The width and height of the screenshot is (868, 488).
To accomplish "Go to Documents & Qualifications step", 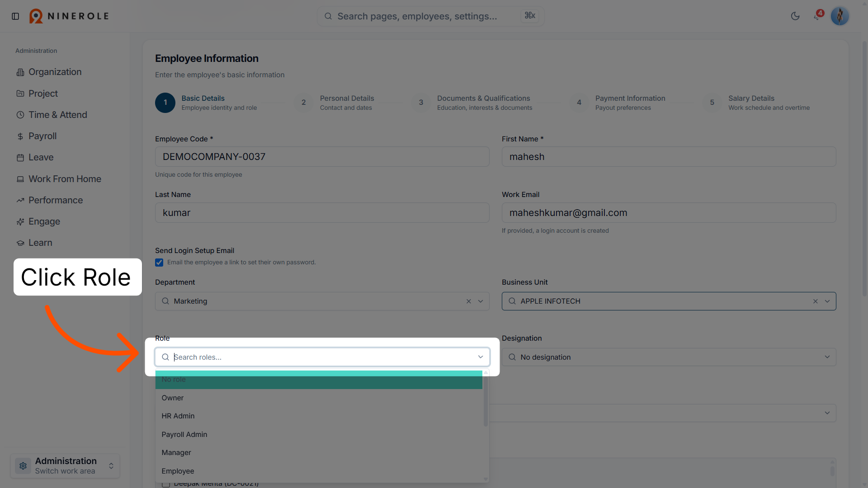I will coord(472,103).
